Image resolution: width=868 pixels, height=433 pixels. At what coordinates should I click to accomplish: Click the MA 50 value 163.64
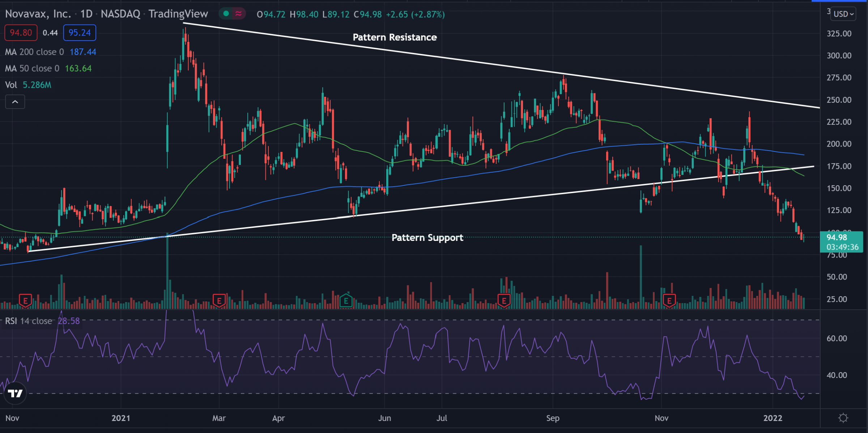(78, 68)
